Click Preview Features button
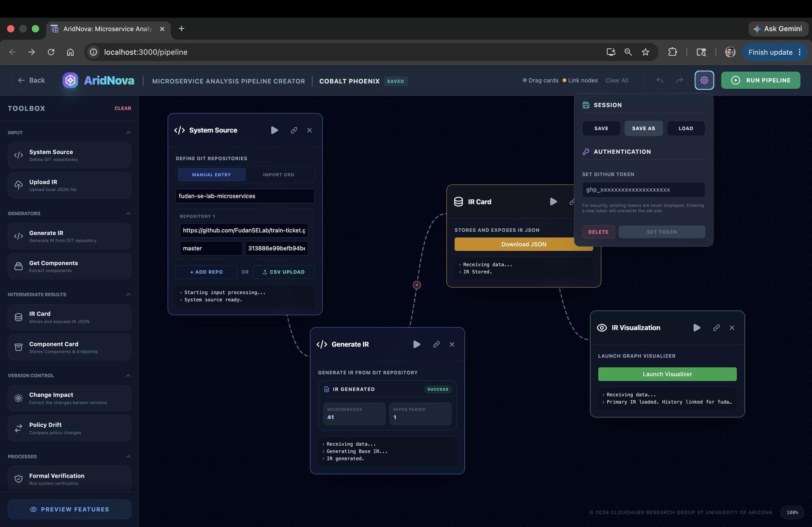 point(69,509)
